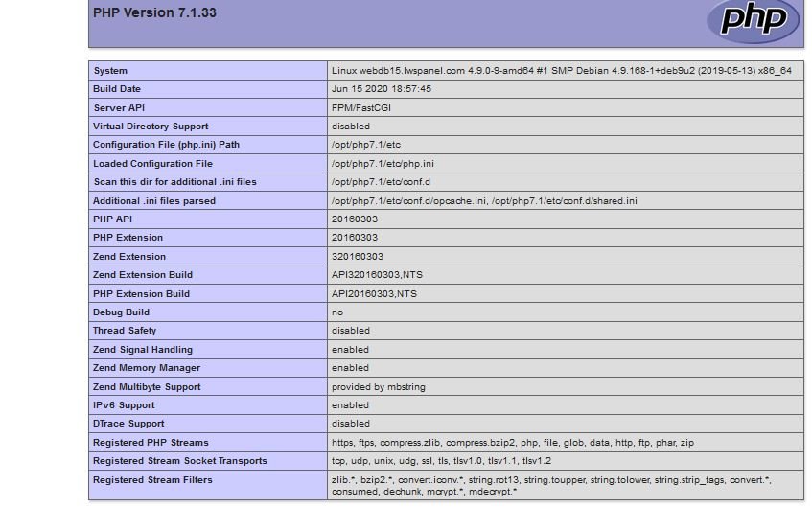
Task: Select the disabled value for Thread Safety
Action: (351, 331)
